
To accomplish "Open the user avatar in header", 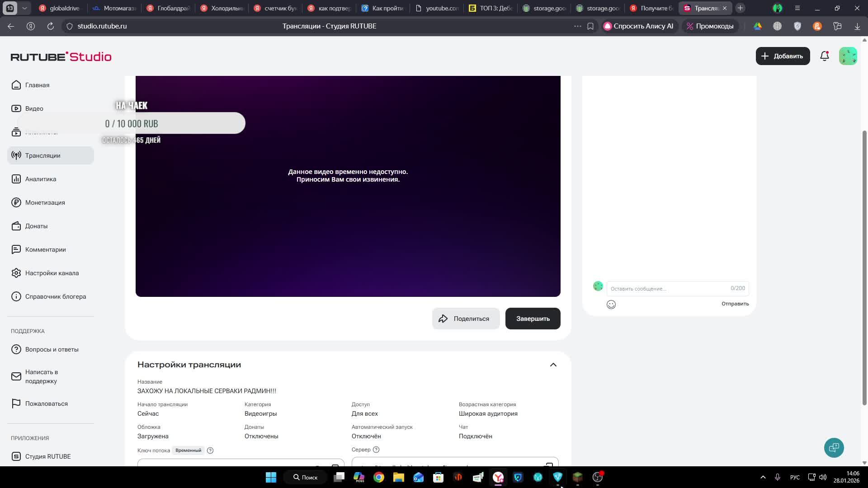I will point(848,56).
